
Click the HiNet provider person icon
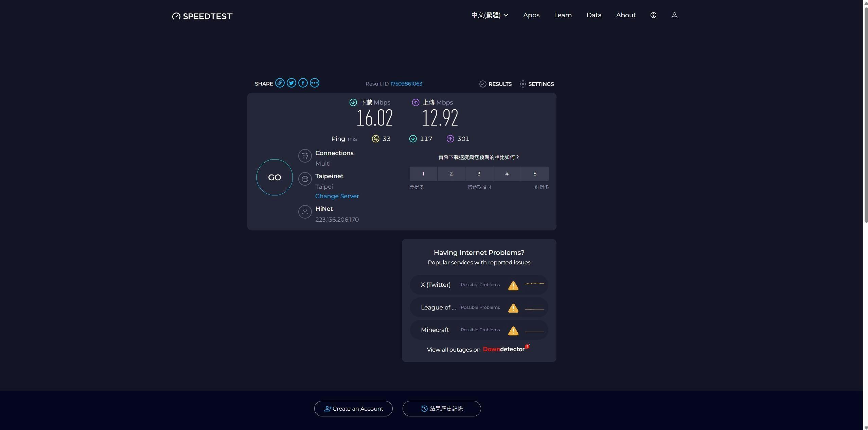305,212
